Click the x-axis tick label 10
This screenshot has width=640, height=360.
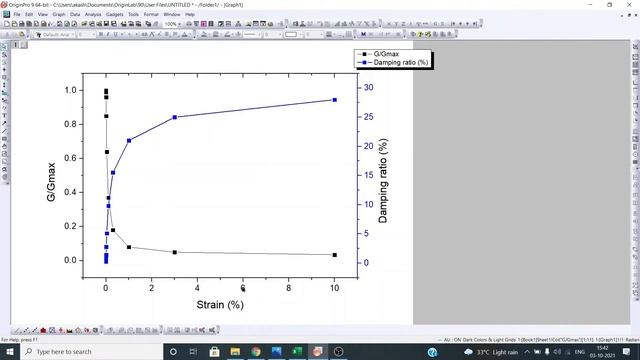click(x=334, y=288)
